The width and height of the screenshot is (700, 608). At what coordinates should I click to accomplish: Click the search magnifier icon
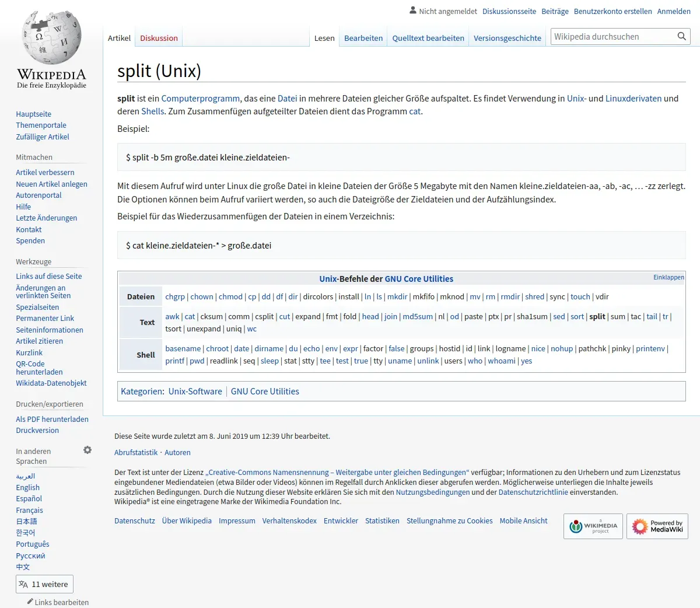681,37
